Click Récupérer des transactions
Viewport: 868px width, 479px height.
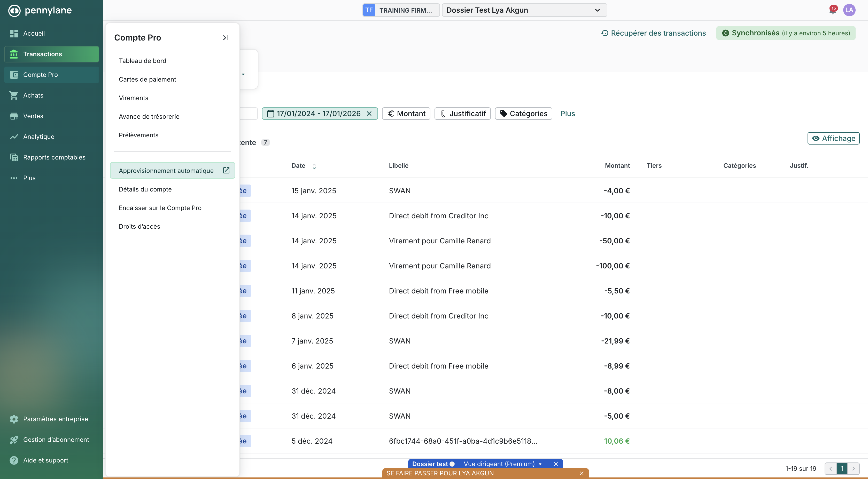tap(653, 33)
